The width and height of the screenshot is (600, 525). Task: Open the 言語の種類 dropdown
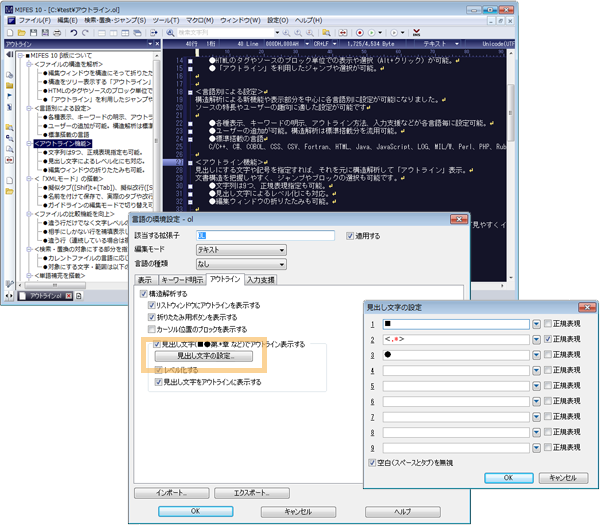[281, 263]
